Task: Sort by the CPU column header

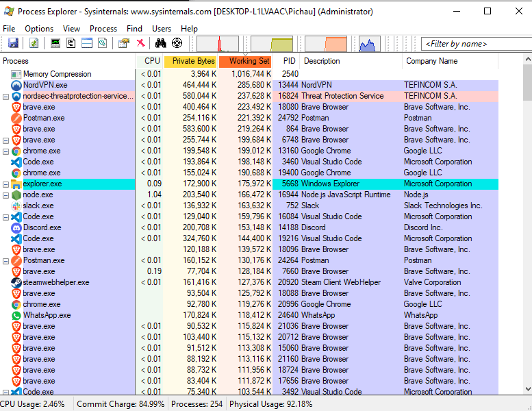Action: tap(149, 61)
